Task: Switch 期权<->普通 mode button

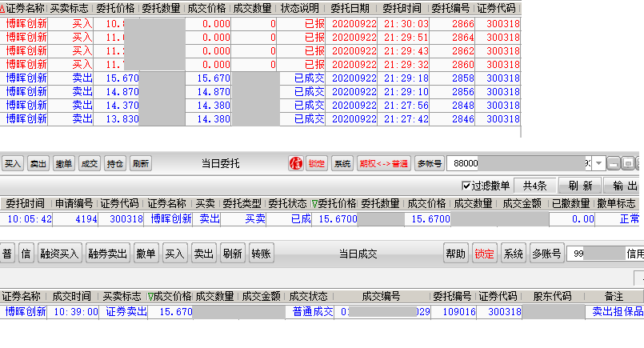Action: 384,163
